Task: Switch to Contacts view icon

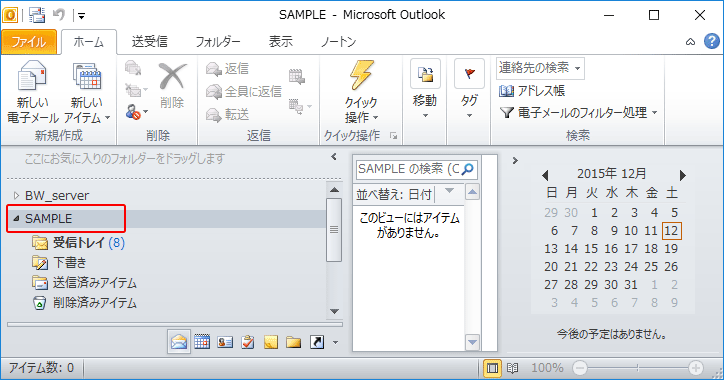Action: point(225,342)
